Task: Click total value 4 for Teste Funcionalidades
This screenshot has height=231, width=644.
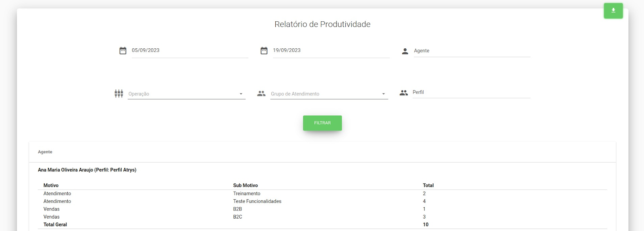Action: [424, 201]
